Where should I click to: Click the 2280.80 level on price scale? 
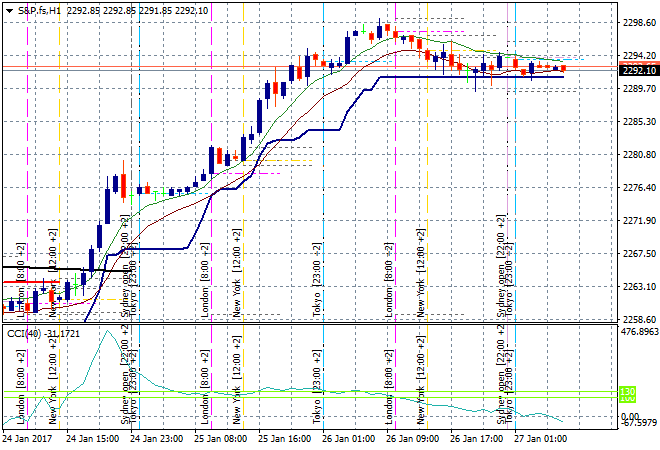(639, 154)
